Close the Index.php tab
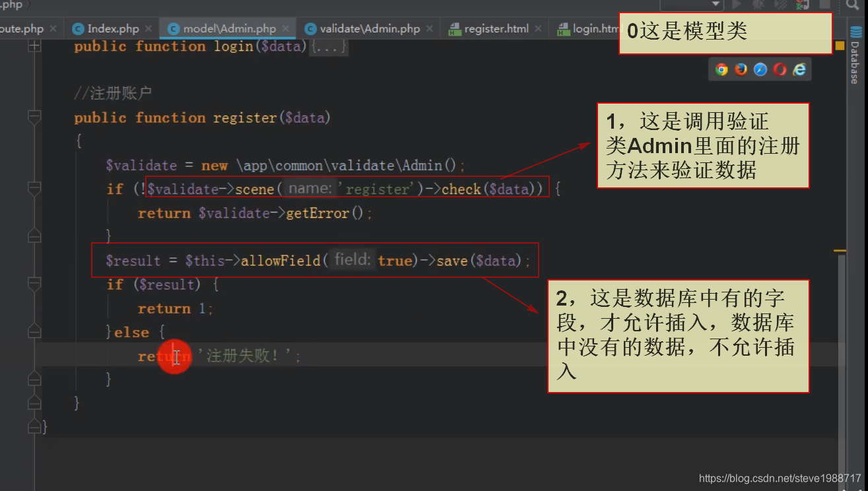Viewport: 868px width, 491px height. click(149, 29)
